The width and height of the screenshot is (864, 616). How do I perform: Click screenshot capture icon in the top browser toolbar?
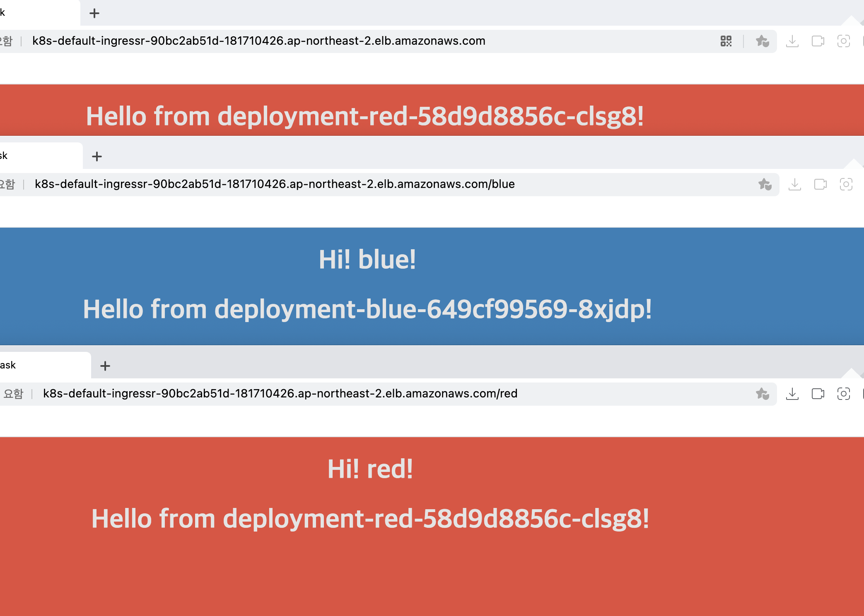pos(843,41)
